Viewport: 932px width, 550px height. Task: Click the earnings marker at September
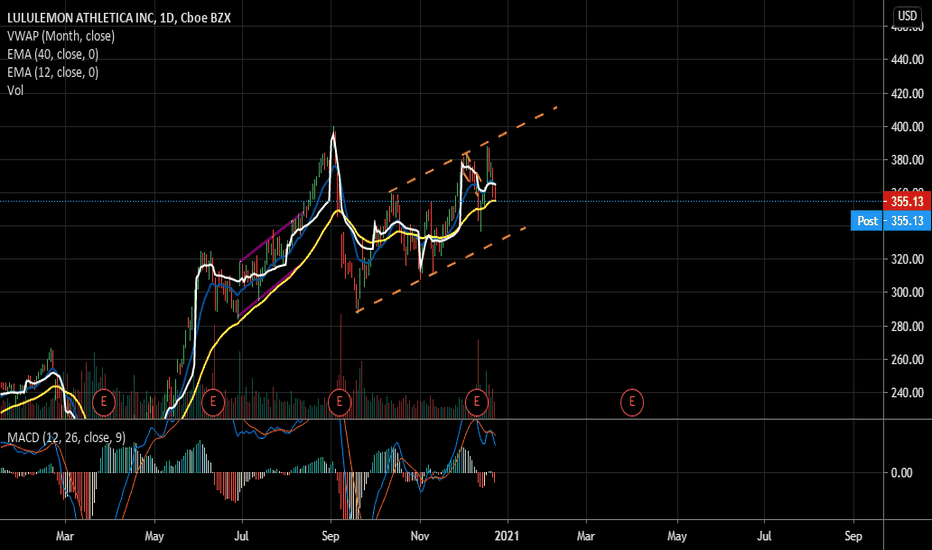tap(339, 403)
